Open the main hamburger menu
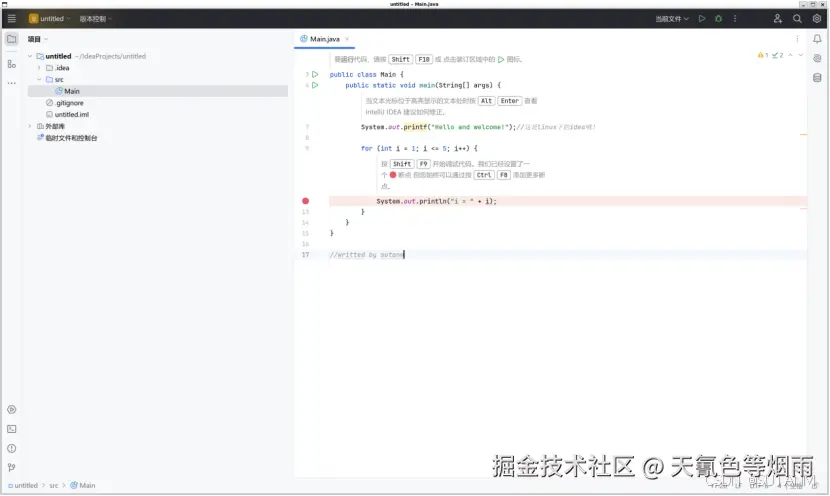Image resolution: width=830 pixels, height=496 pixels. [12, 19]
